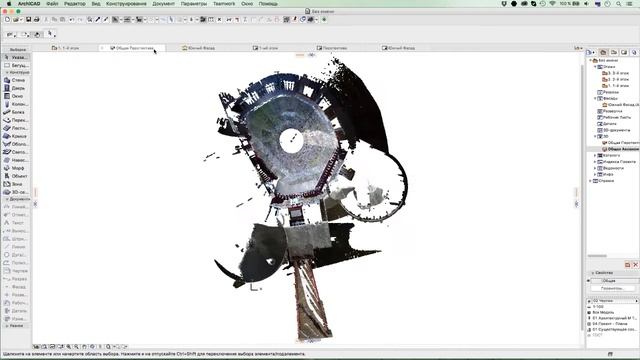Expand the Разное toolbox group

[x=7, y=326]
